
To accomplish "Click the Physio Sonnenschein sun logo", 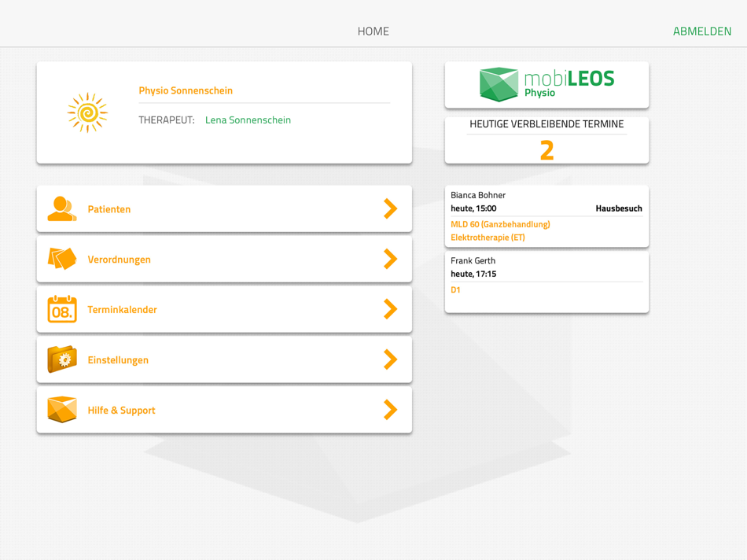I will point(87,113).
